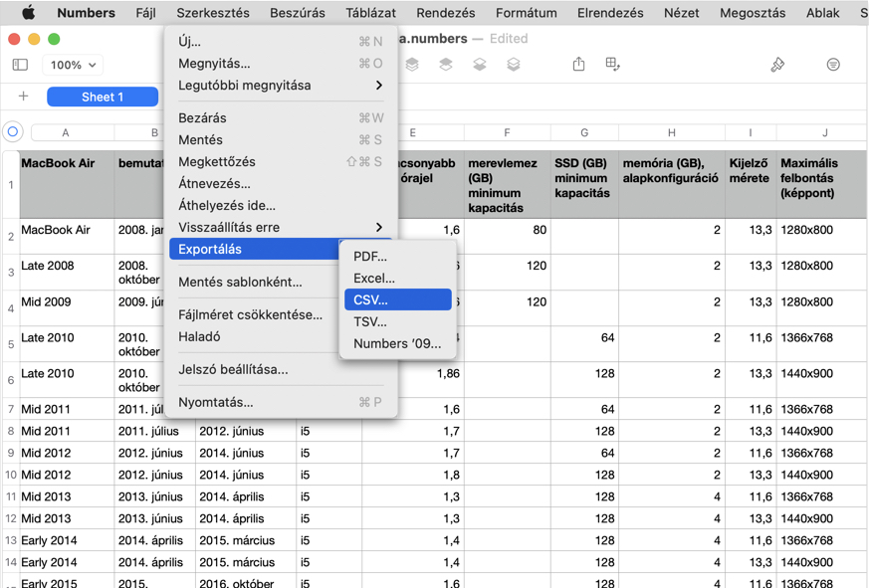Click the 'MacBook Air' header cell
Image resolution: width=869 pixels, height=588 pixels.
point(67,184)
